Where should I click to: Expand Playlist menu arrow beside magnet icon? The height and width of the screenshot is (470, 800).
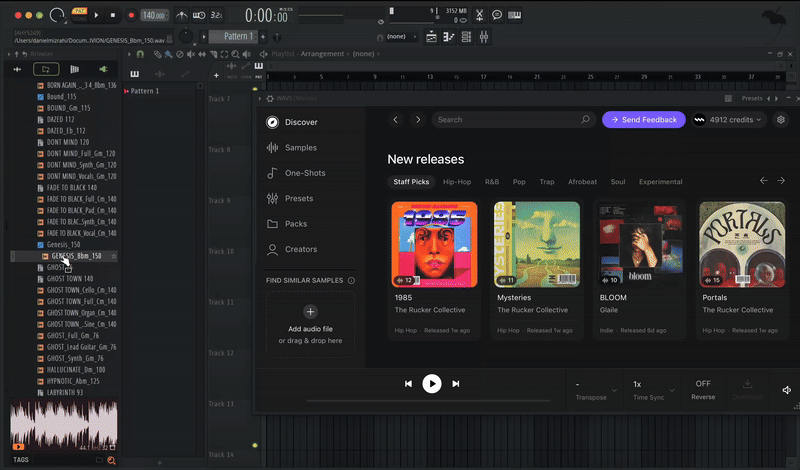pyautogui.click(x=129, y=54)
